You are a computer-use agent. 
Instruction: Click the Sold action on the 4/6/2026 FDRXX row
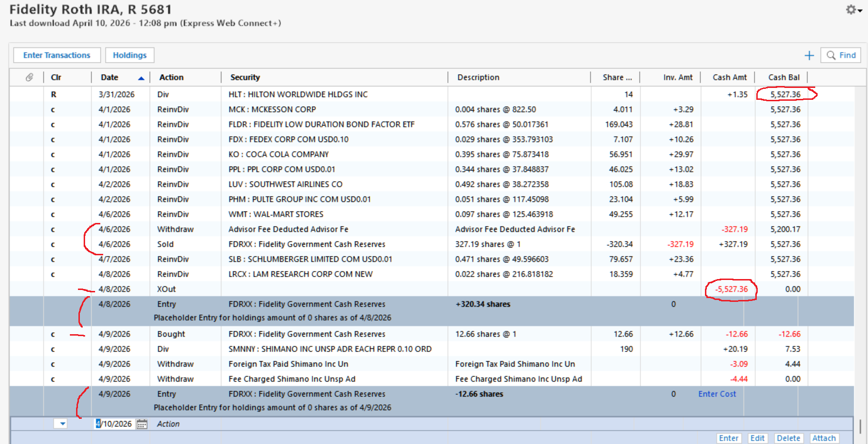tap(165, 244)
